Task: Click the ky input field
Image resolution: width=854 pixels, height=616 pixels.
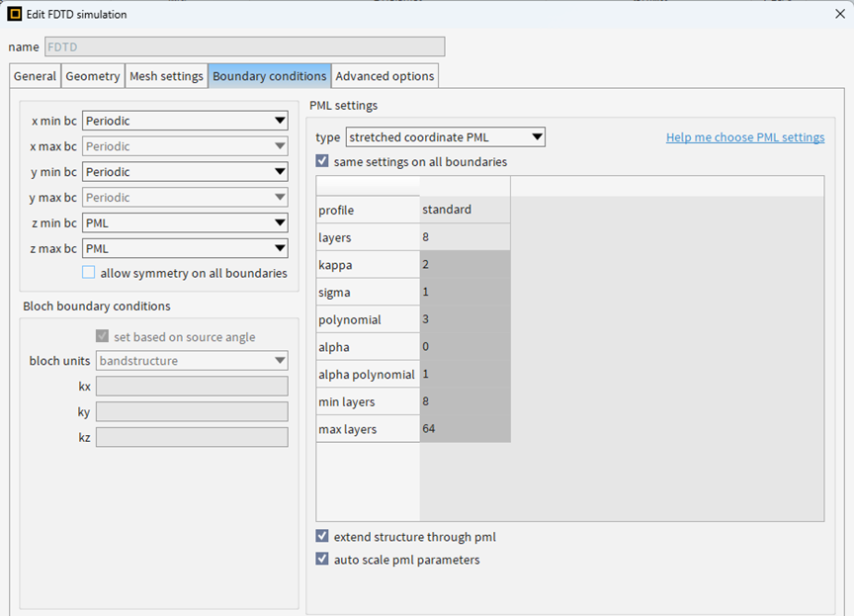Action: pyautogui.click(x=192, y=411)
